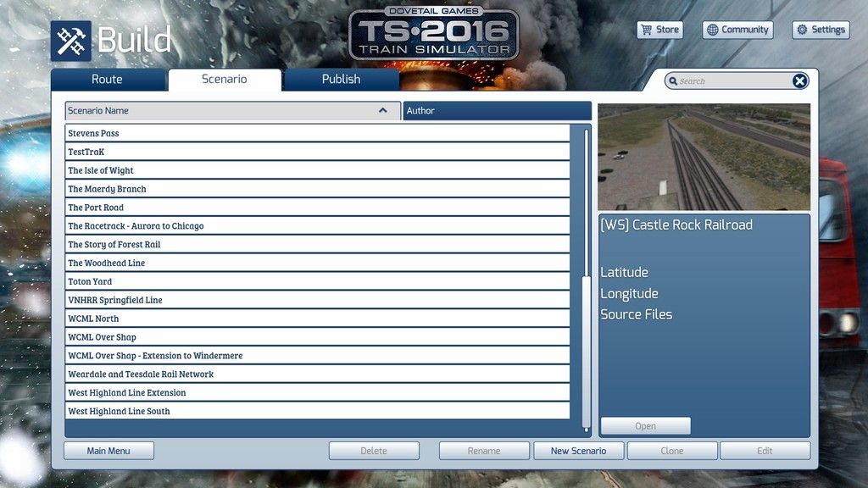Click the Longitude label
This screenshot has width=868, height=488.
point(630,294)
